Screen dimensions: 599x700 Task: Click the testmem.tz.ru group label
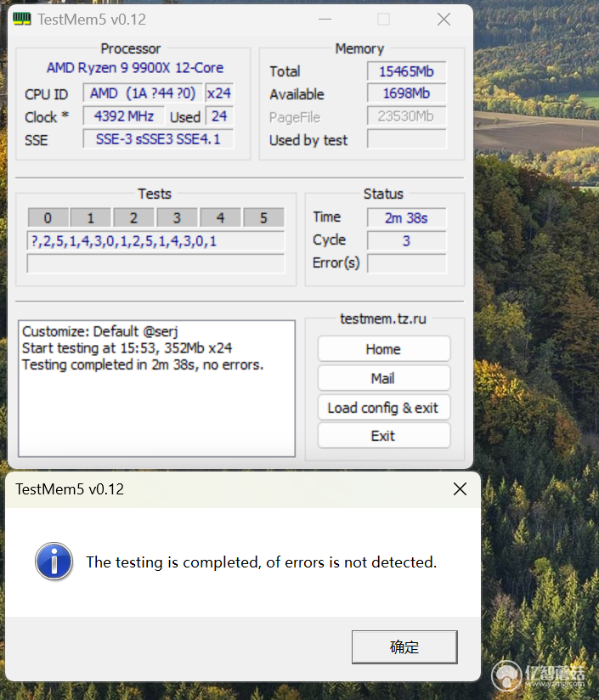click(383, 319)
